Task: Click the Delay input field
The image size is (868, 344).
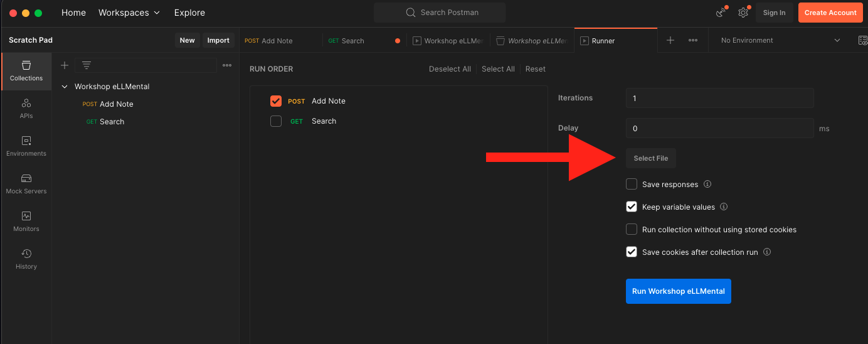Action: (720, 128)
